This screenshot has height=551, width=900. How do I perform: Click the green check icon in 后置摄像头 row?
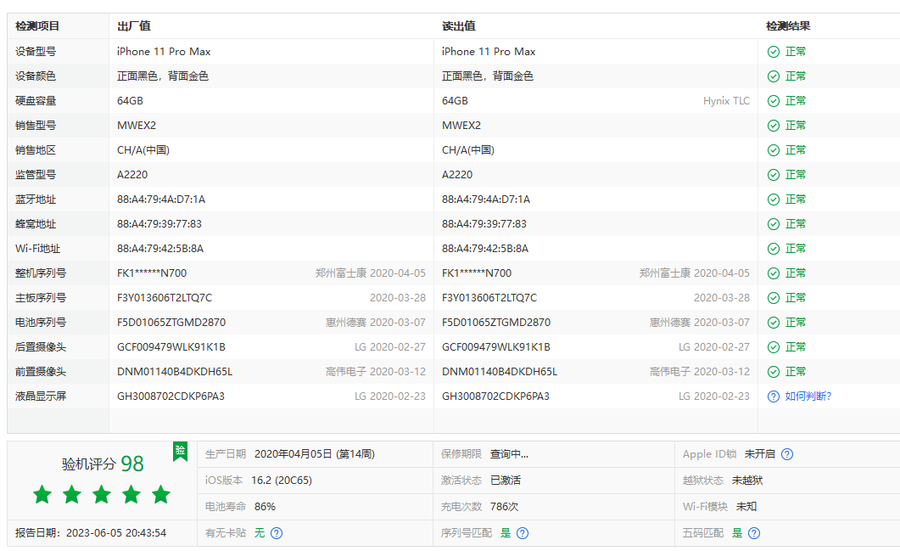773,348
